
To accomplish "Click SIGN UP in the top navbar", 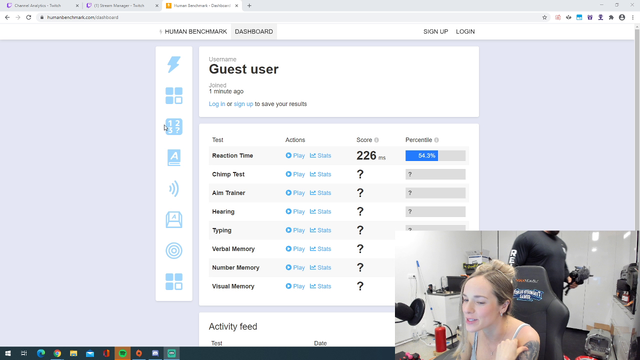I will tap(436, 31).
